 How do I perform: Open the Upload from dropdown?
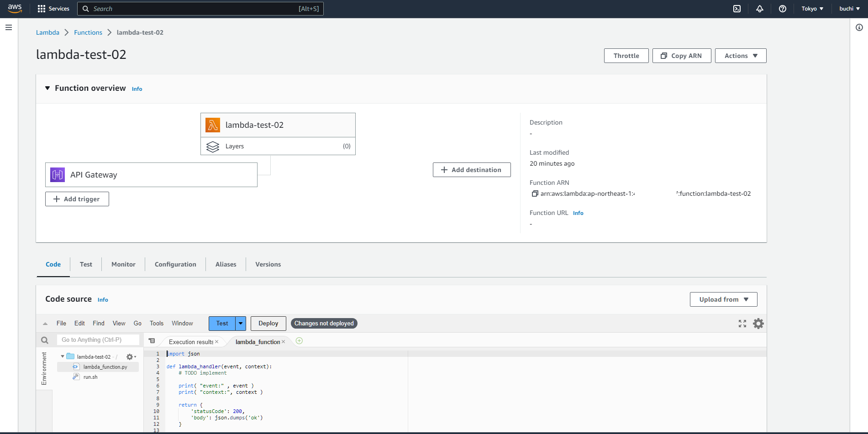[x=724, y=299]
